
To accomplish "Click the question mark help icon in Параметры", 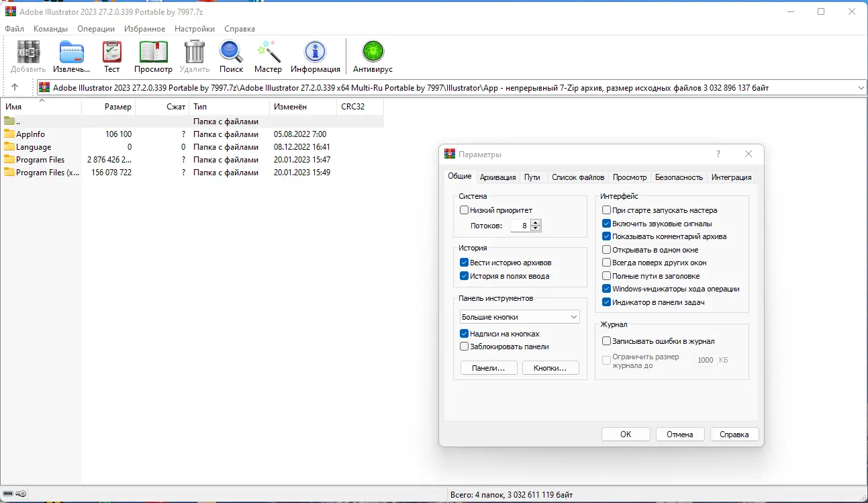I will (x=718, y=154).
